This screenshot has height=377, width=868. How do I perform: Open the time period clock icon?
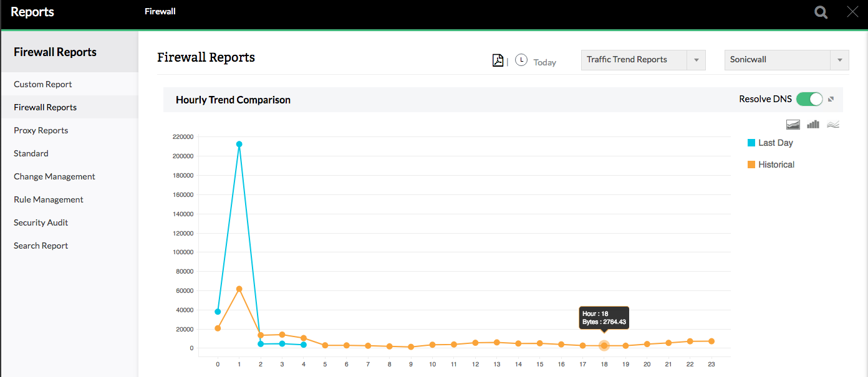pyautogui.click(x=521, y=60)
